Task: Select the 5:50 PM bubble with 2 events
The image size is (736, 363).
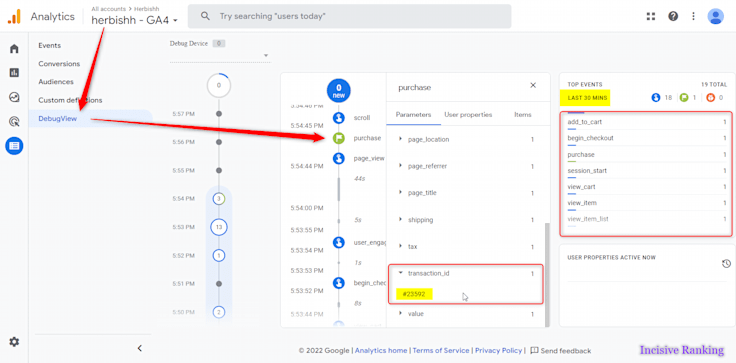Action: pos(218,312)
